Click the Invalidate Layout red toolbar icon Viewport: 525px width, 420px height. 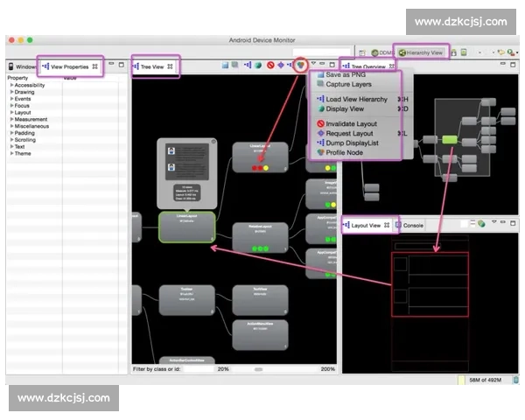(270, 65)
